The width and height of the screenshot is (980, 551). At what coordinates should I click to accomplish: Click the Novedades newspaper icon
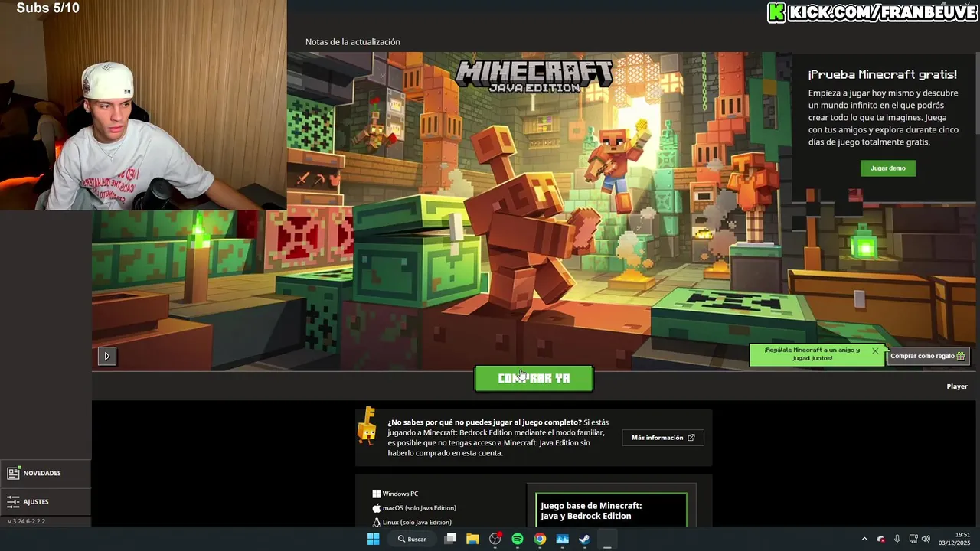click(x=13, y=473)
